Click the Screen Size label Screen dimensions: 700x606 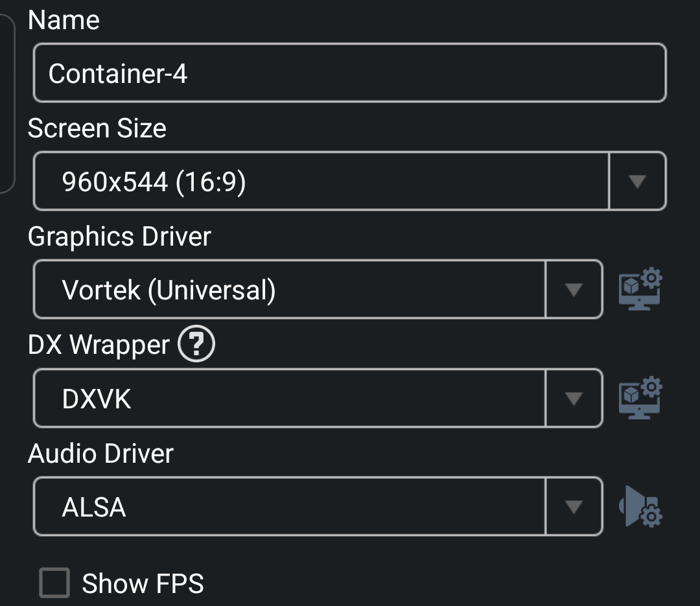coord(97,128)
